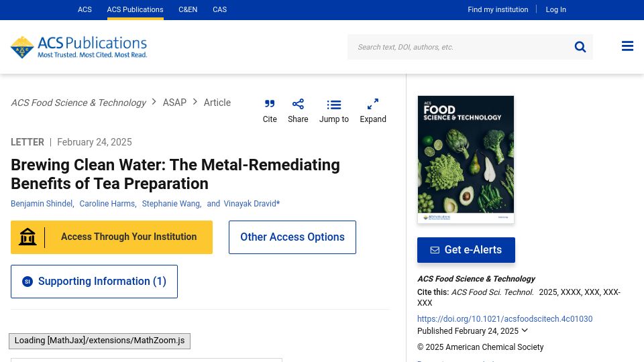Click the Share icon

(298, 104)
